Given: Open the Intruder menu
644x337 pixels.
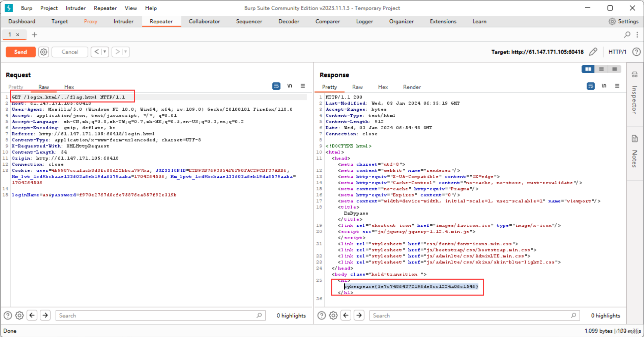Looking at the screenshot, I should point(76,8).
